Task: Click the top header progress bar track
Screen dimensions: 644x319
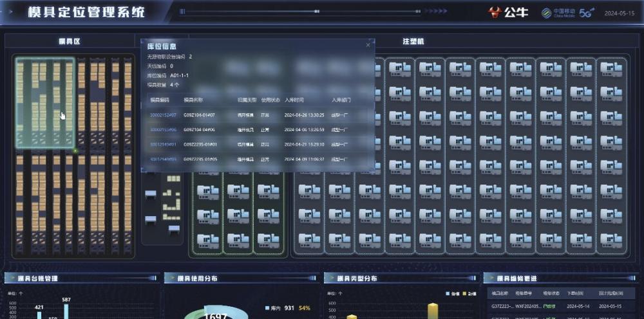Action: tap(290, 12)
